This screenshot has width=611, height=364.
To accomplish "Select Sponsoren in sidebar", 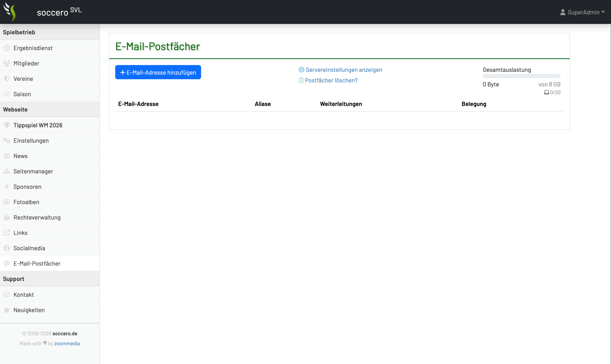I will tap(50, 187).
